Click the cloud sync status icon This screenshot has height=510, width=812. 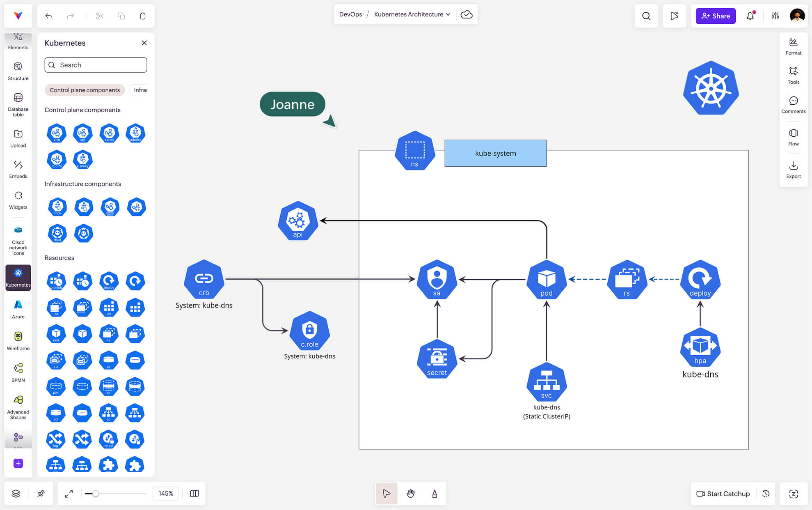(467, 14)
